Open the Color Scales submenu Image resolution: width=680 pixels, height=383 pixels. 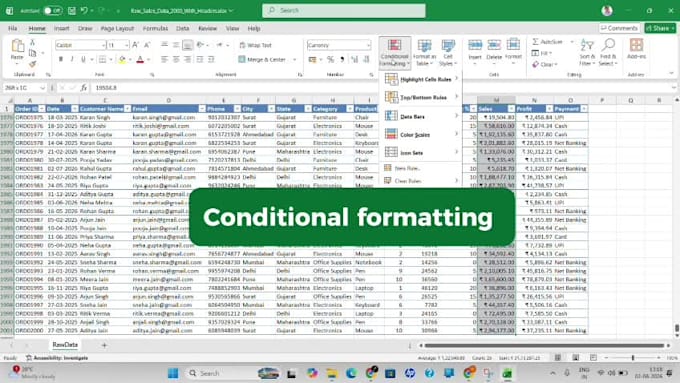421,134
